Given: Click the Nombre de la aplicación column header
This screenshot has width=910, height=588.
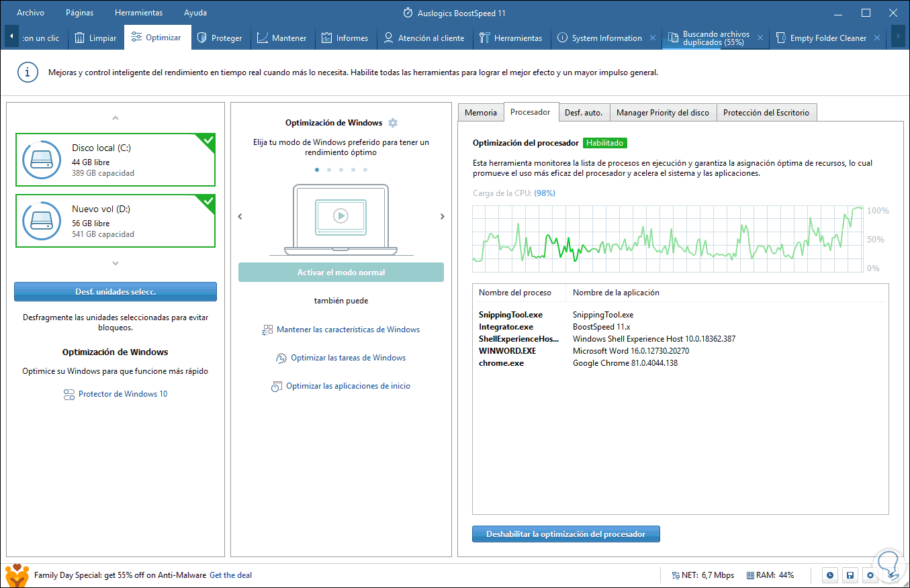Looking at the screenshot, I should [616, 293].
